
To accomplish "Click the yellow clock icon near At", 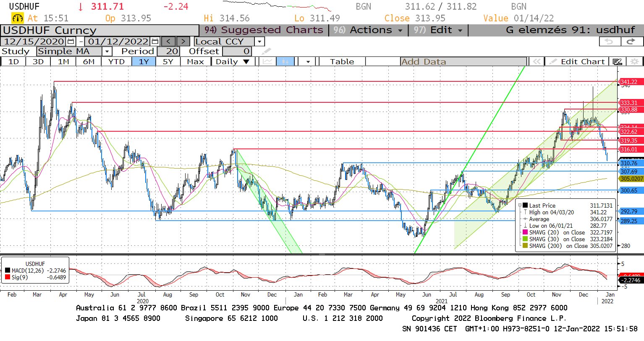I will (x=17, y=18).
